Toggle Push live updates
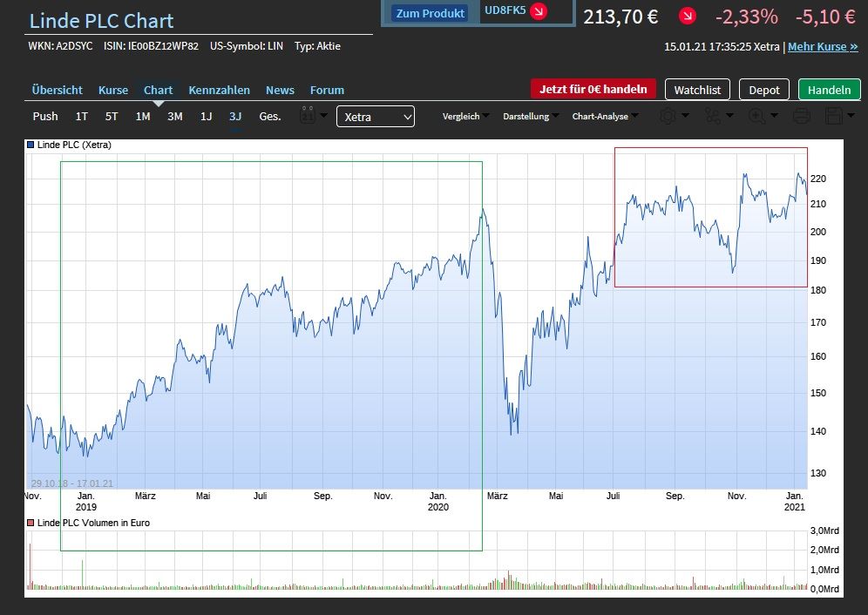The image size is (868, 615). 45,116
